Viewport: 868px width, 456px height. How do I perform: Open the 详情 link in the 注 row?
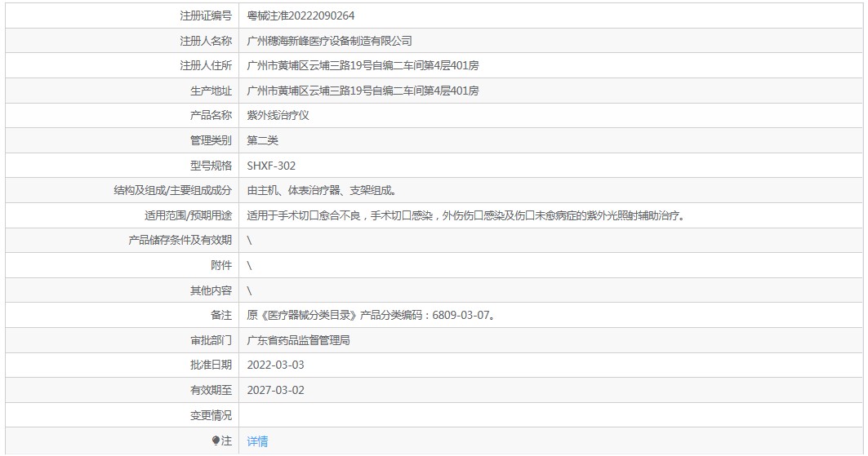click(257, 441)
